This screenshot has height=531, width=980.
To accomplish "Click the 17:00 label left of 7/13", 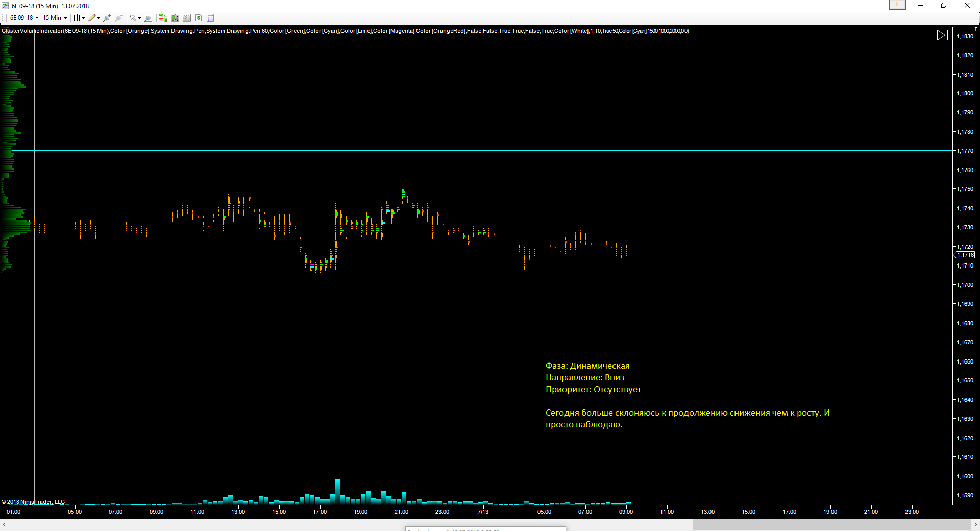I will tap(320, 512).
